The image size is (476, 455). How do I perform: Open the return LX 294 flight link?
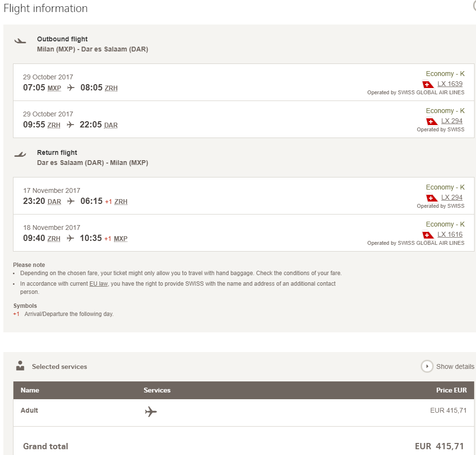point(451,197)
